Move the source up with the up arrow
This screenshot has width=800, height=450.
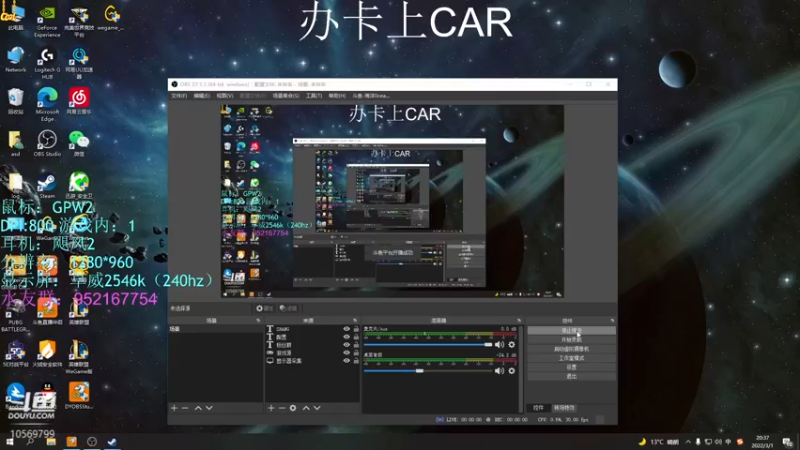pos(306,408)
